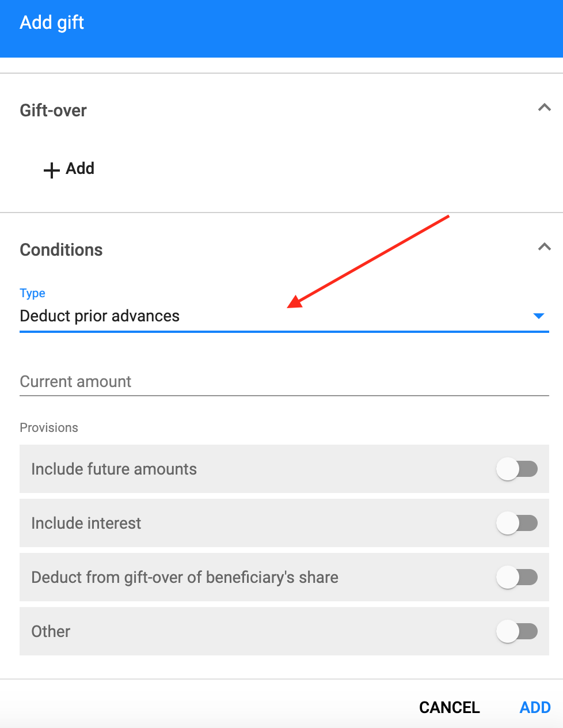Focus the Current amount input field
Screen dimensions: 563x728
(284, 381)
